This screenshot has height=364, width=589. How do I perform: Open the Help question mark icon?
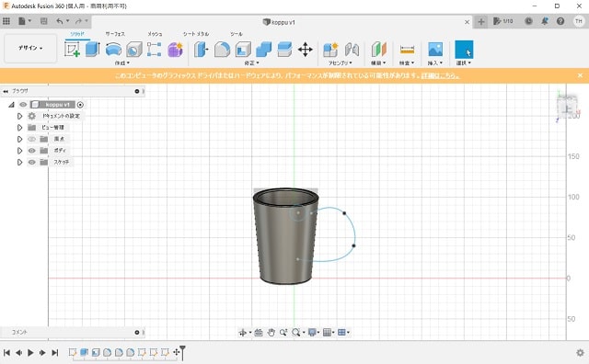(560, 21)
